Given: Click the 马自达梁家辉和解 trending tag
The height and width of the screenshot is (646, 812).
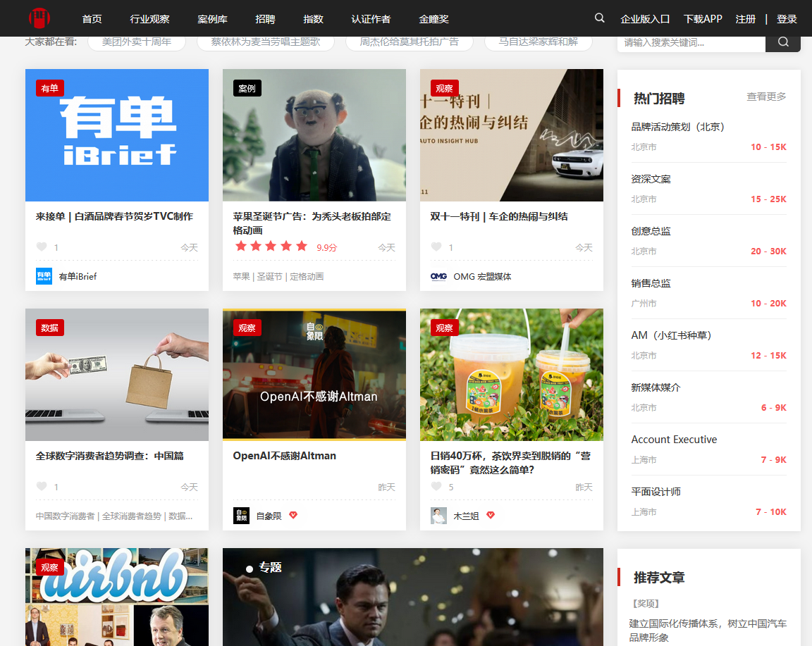Looking at the screenshot, I should click(538, 42).
